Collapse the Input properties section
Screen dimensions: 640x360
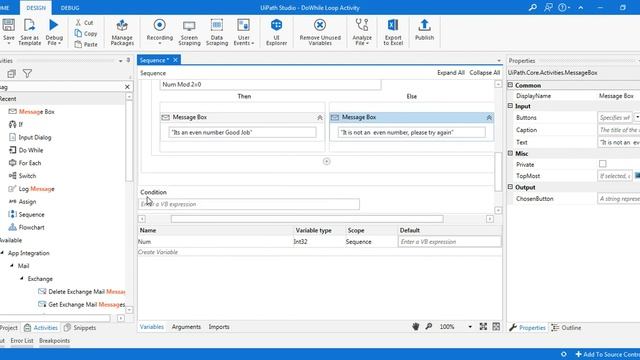tap(510, 106)
